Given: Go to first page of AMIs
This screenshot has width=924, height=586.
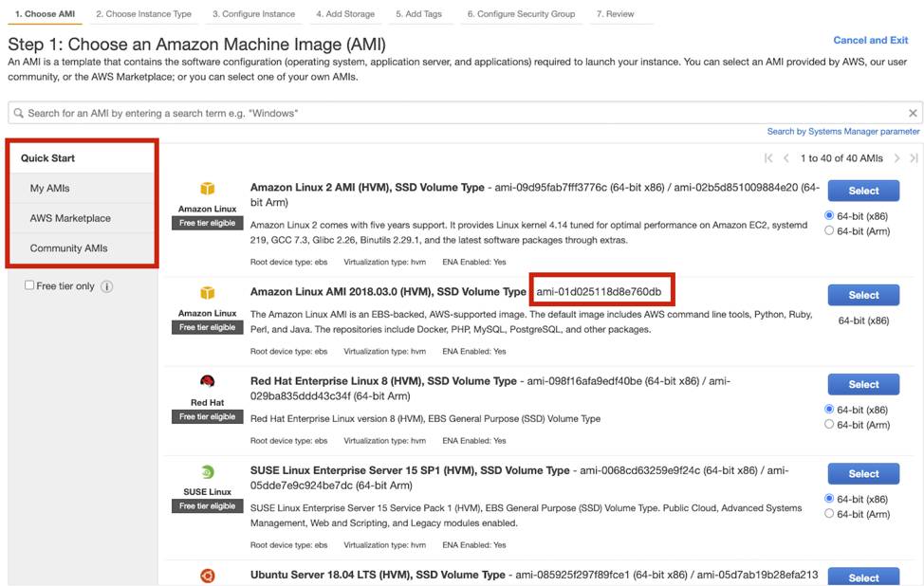Looking at the screenshot, I should 767,157.
